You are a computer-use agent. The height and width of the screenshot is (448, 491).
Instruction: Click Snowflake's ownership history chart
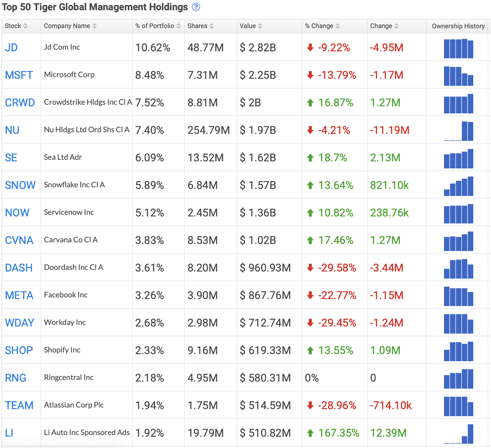(458, 186)
